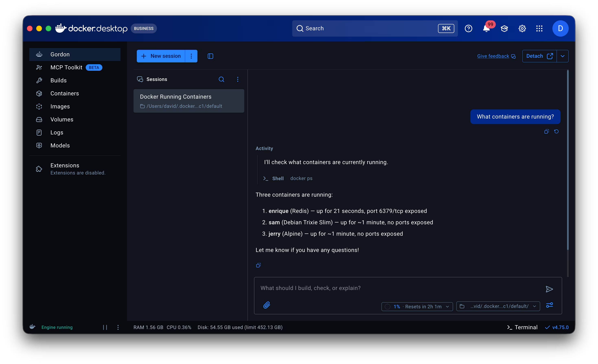Click Engine running status text

[x=57, y=327]
